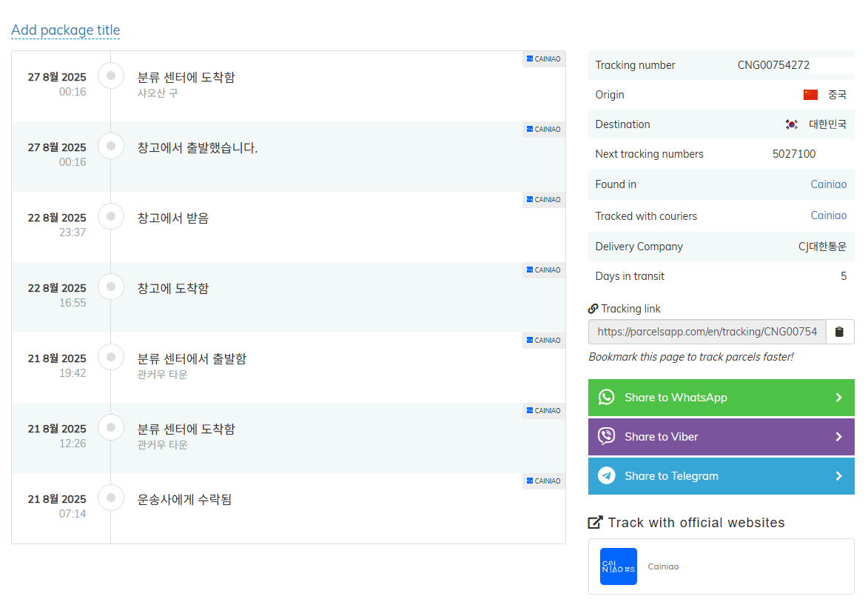Click the Telegram logo icon

pyautogui.click(x=606, y=475)
